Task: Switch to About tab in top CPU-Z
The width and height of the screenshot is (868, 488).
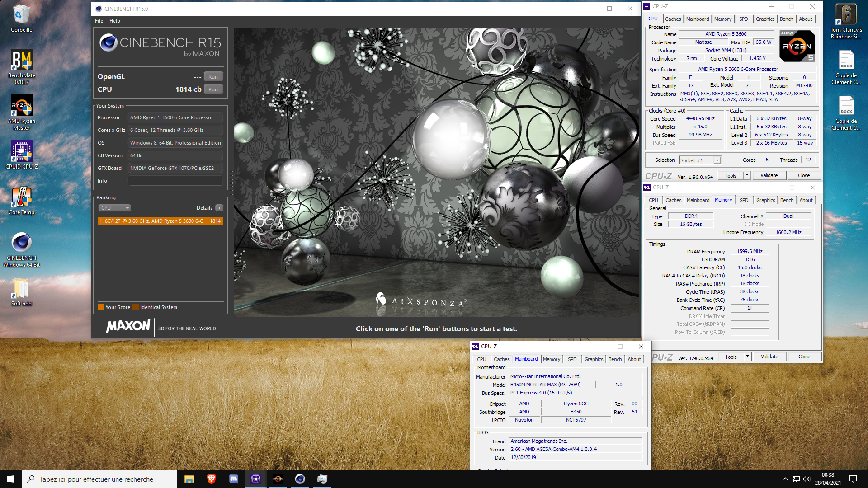Action: 806,19
